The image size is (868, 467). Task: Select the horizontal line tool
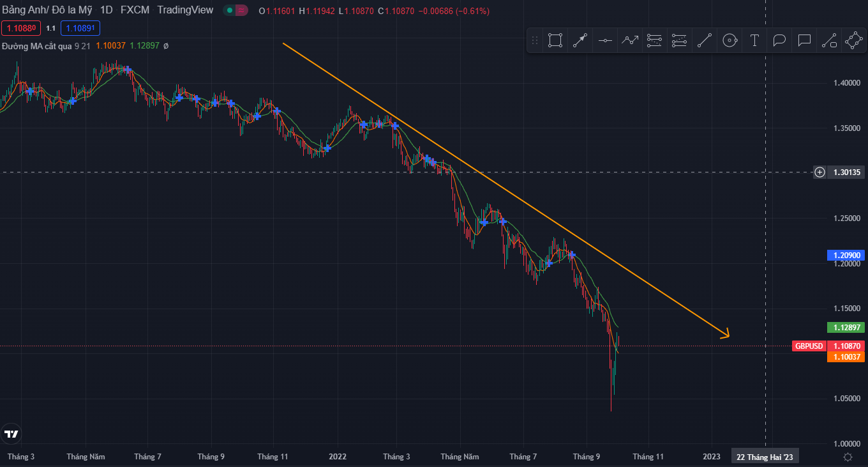tap(605, 41)
